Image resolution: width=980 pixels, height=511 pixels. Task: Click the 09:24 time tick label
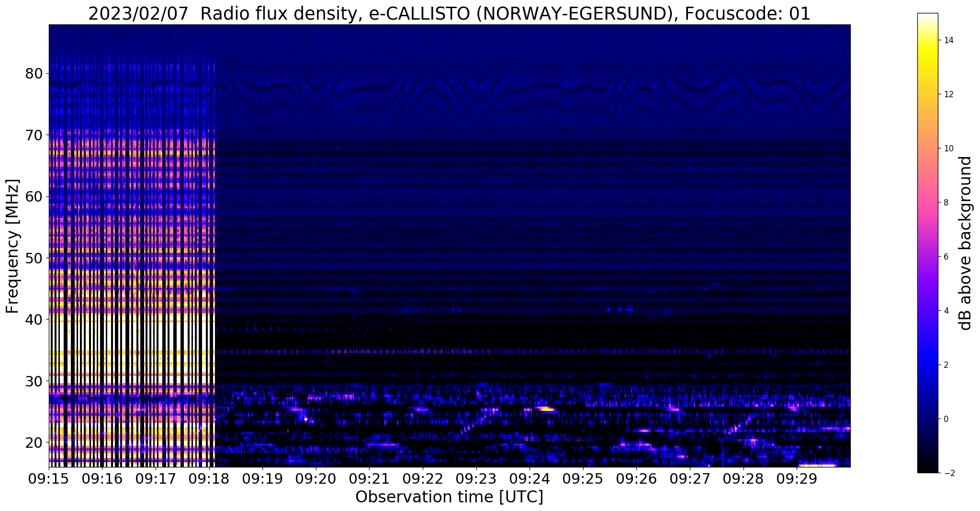[x=529, y=478]
